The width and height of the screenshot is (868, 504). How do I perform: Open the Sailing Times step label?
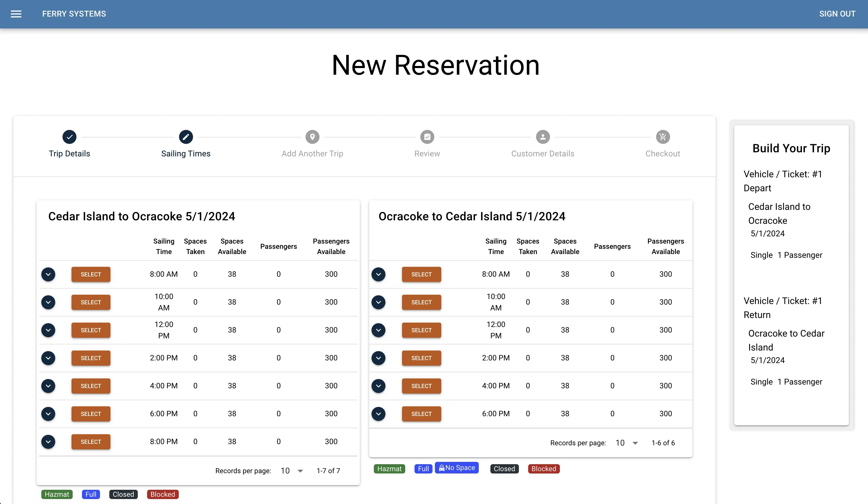pos(186,154)
